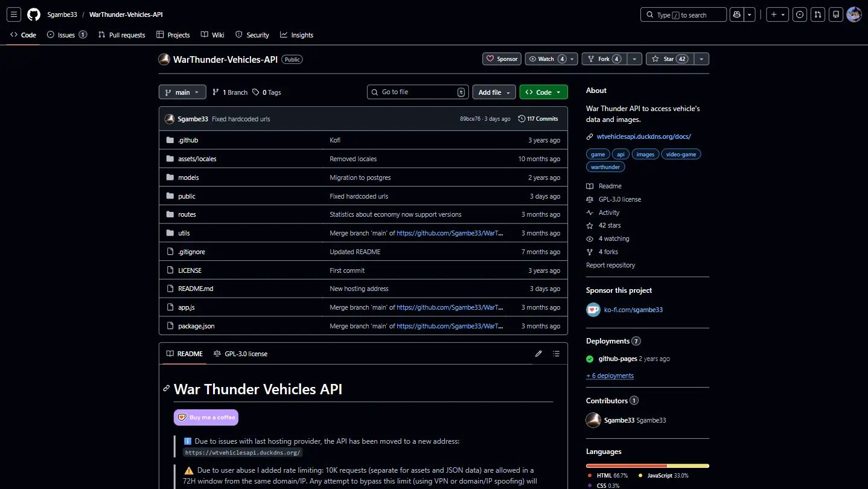Open the GPL-3.0 license tab
This screenshot has height=489, width=868.
pyautogui.click(x=240, y=354)
